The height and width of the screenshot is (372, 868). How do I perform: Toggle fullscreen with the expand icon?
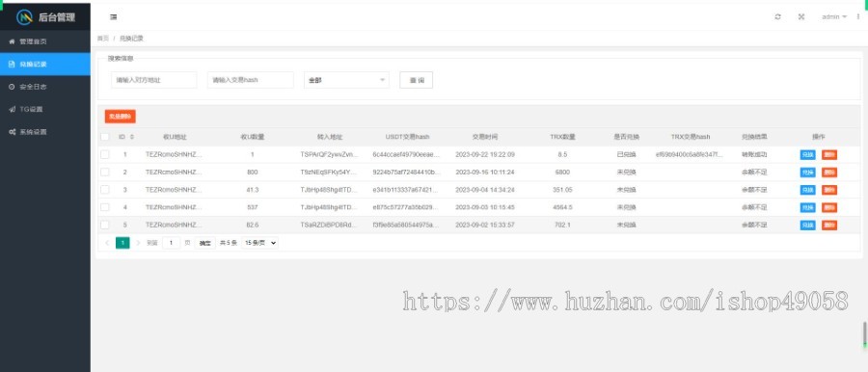tap(801, 17)
